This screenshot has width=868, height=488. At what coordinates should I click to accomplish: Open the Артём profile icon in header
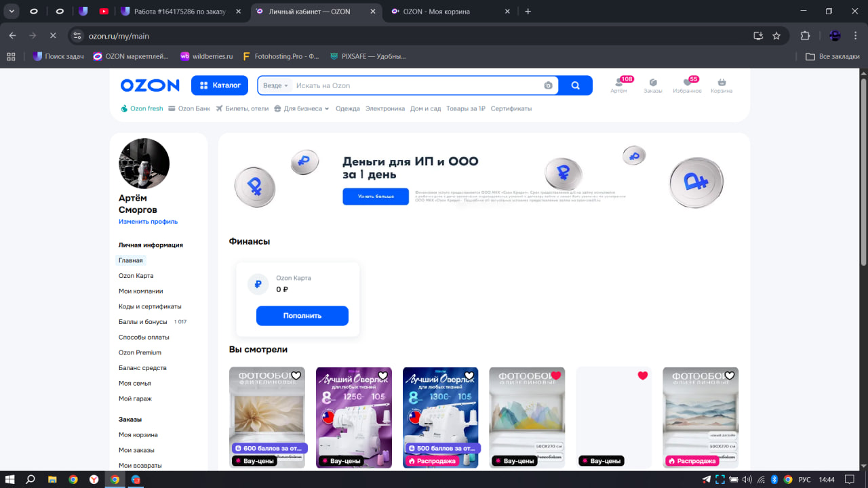click(618, 85)
